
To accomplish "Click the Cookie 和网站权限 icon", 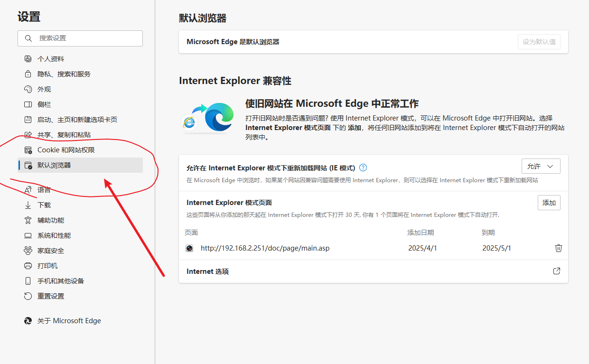I will pyautogui.click(x=28, y=150).
